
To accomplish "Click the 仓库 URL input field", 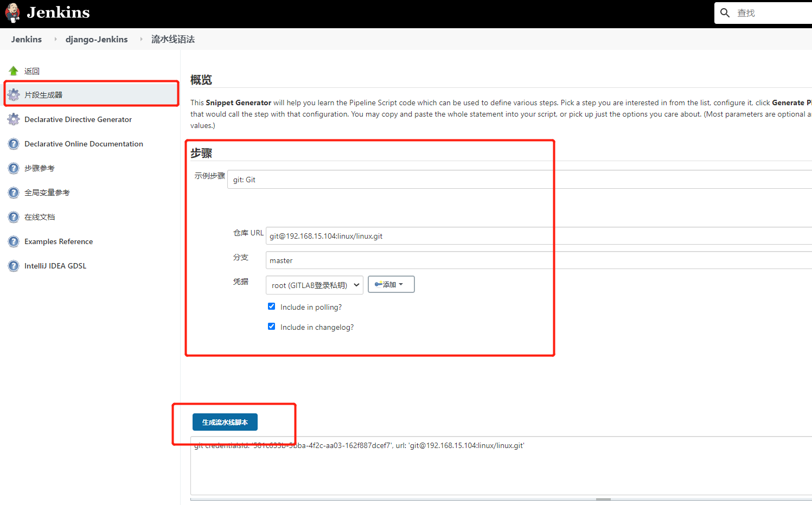I will coord(539,236).
